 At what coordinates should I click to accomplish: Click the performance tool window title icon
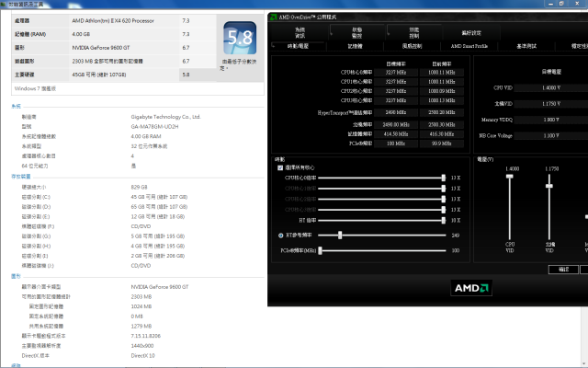coord(4,4)
